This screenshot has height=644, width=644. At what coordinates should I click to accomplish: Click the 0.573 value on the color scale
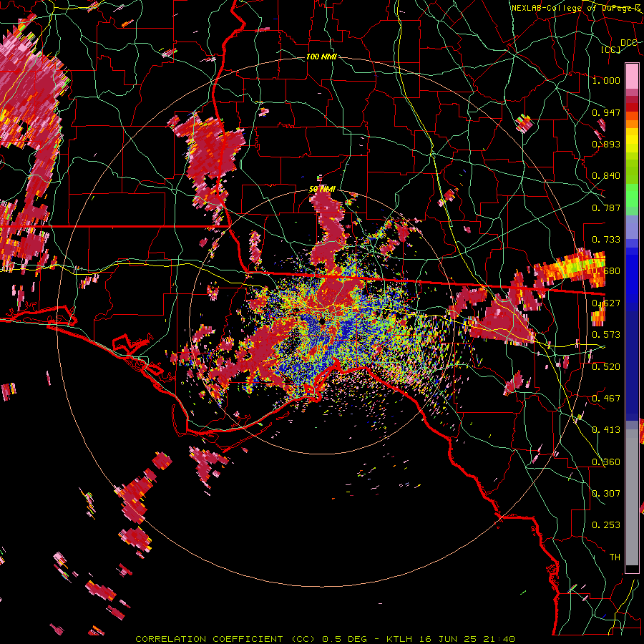click(x=606, y=335)
